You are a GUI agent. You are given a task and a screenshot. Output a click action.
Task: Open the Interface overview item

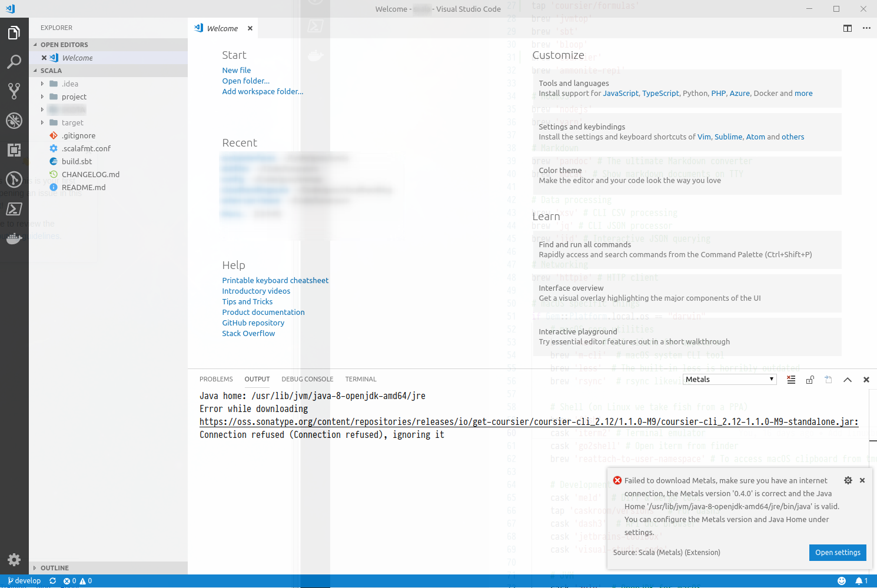tap(687, 293)
